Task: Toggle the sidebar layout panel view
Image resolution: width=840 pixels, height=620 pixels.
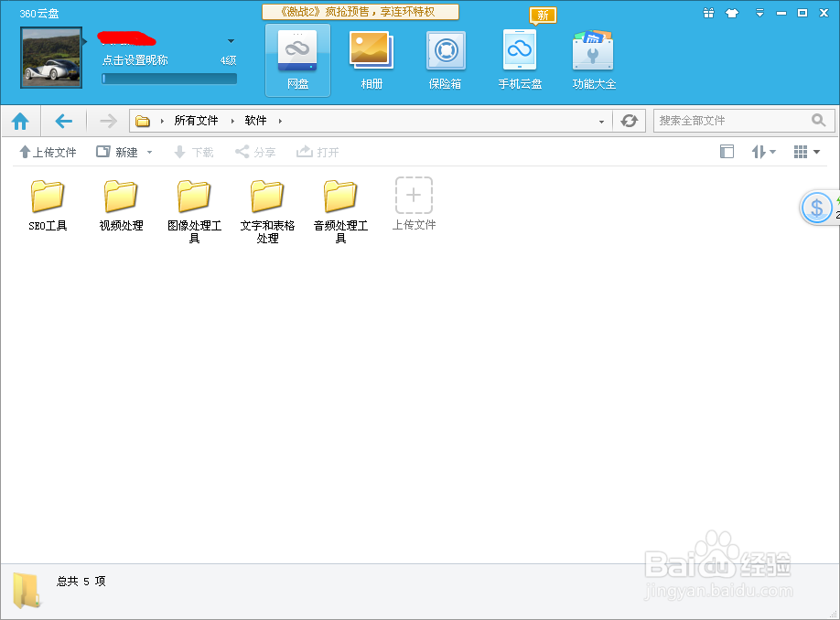Action: click(727, 151)
